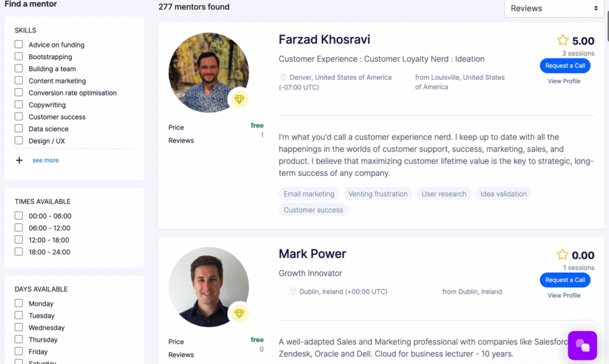Request a Call with Farzad Khosravi
The height and width of the screenshot is (364, 609).
pos(565,66)
